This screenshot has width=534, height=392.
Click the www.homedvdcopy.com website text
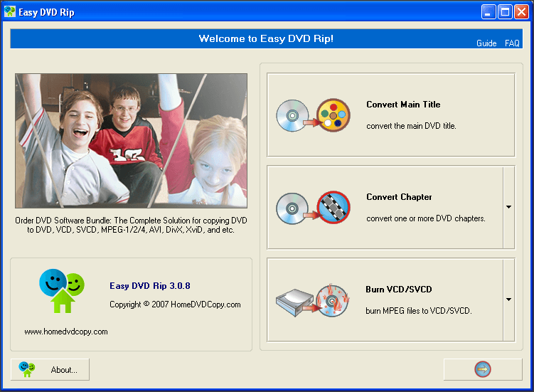[x=66, y=332]
